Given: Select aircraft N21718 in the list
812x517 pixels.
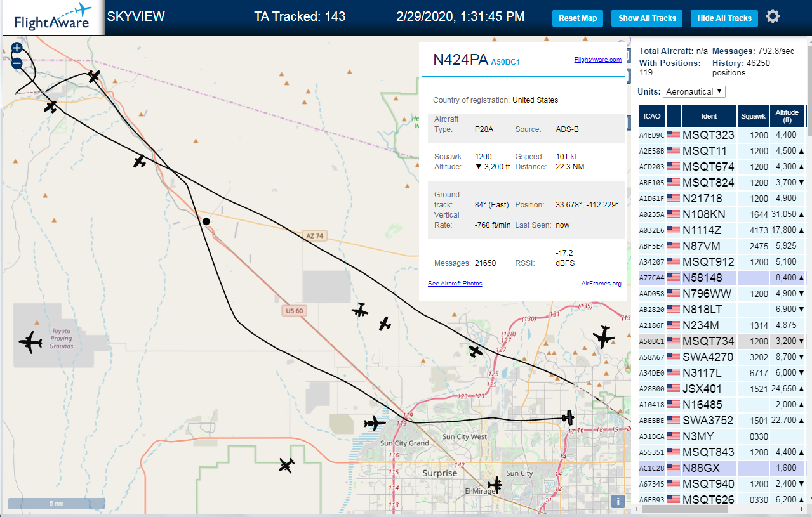Looking at the screenshot, I should pyautogui.click(x=722, y=199).
